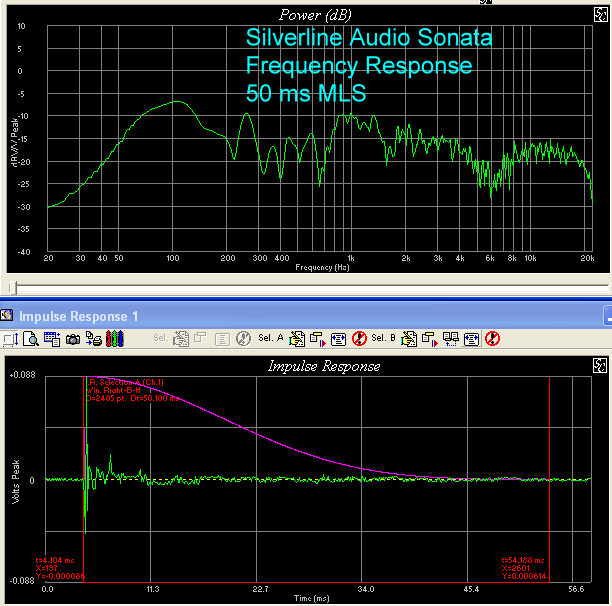Viewport: 612px width, 606px height.
Task: Click the magnifier zoom tool icon
Action: (31, 339)
